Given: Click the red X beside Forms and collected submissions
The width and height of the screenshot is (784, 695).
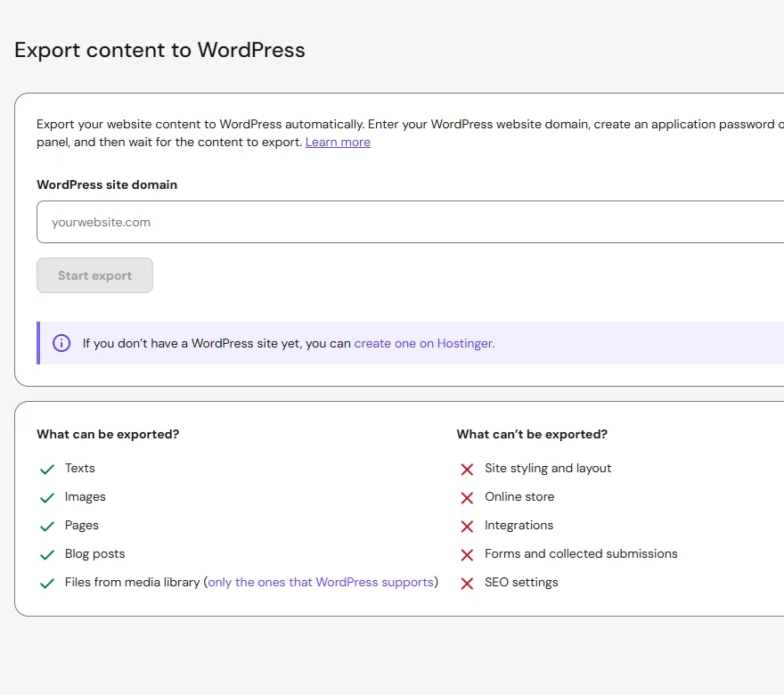Looking at the screenshot, I should coord(467,554).
